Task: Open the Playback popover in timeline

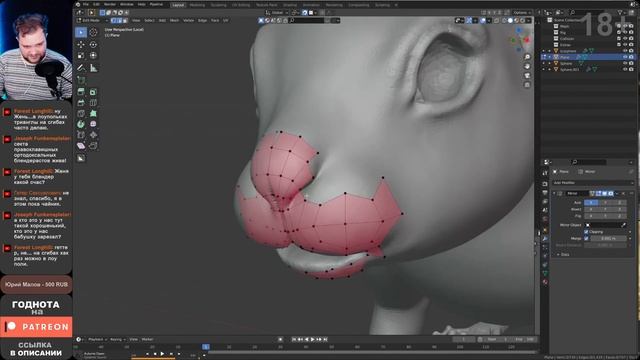Action: [97, 340]
